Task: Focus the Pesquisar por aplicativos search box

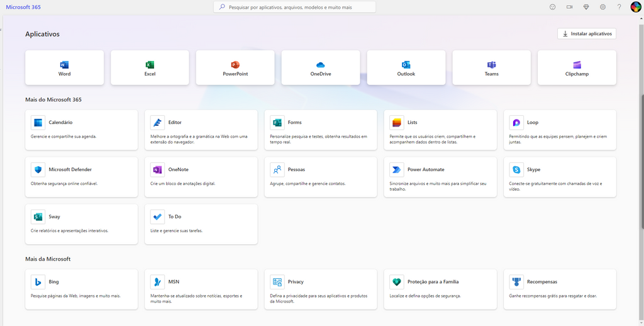Action: 294,7
